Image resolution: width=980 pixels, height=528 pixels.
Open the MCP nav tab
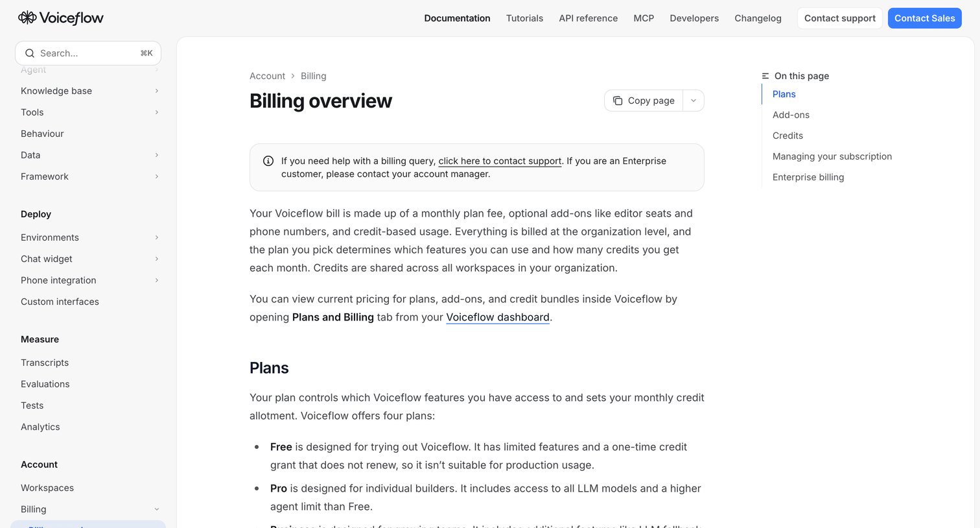[644, 18]
